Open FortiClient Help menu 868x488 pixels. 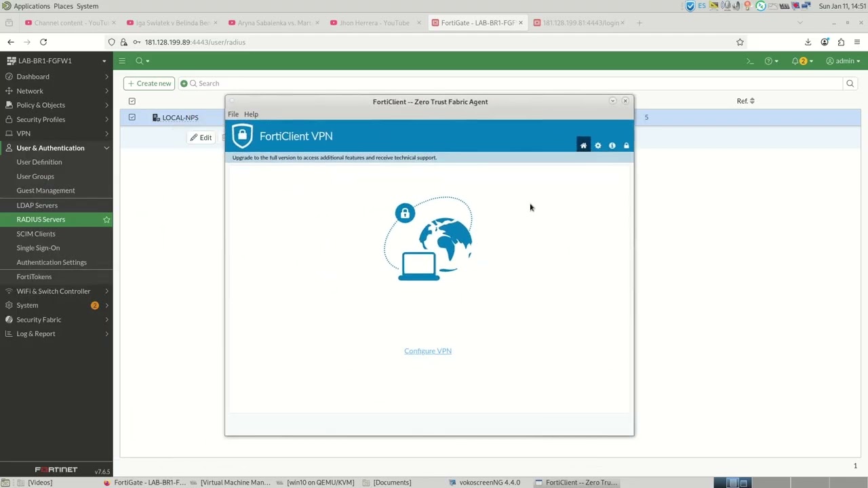tap(251, 114)
